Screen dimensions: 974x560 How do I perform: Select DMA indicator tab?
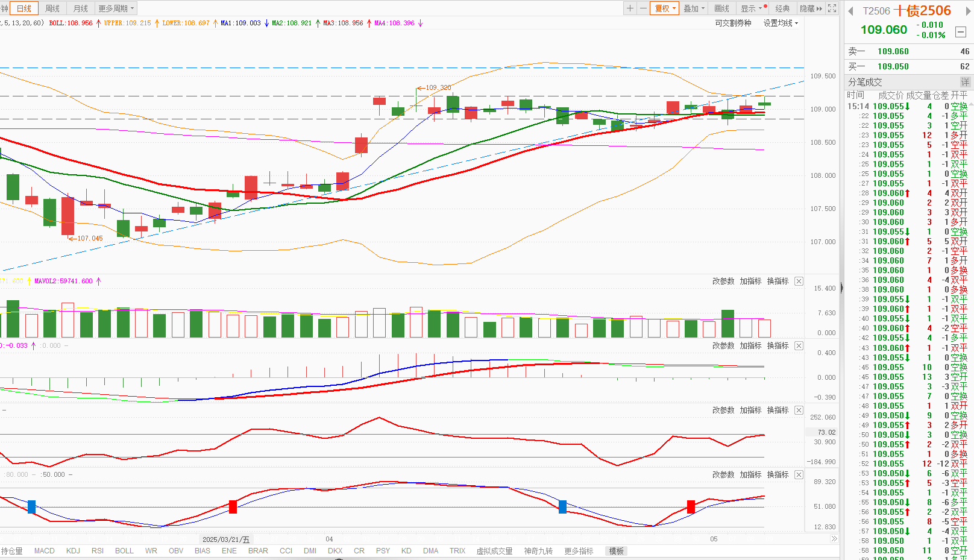[x=431, y=551]
